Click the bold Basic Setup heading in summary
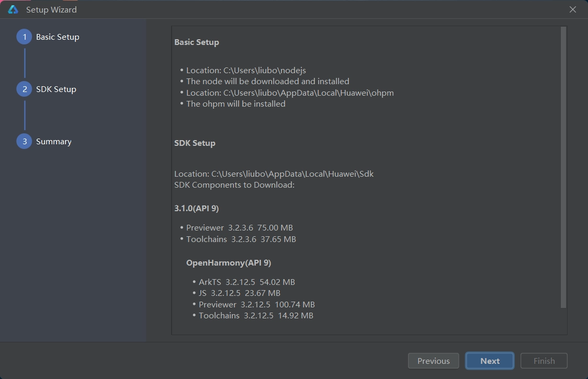The height and width of the screenshot is (379, 588). tap(197, 42)
